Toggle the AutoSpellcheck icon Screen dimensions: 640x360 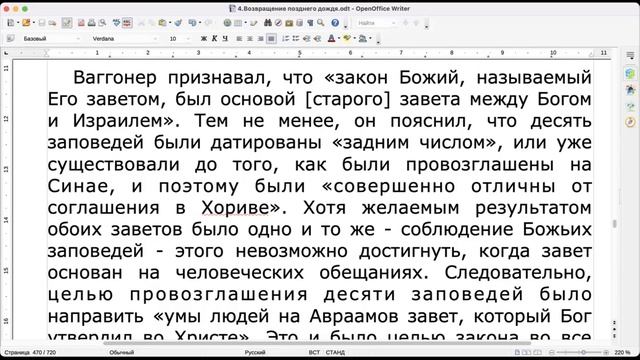[x=127, y=23]
